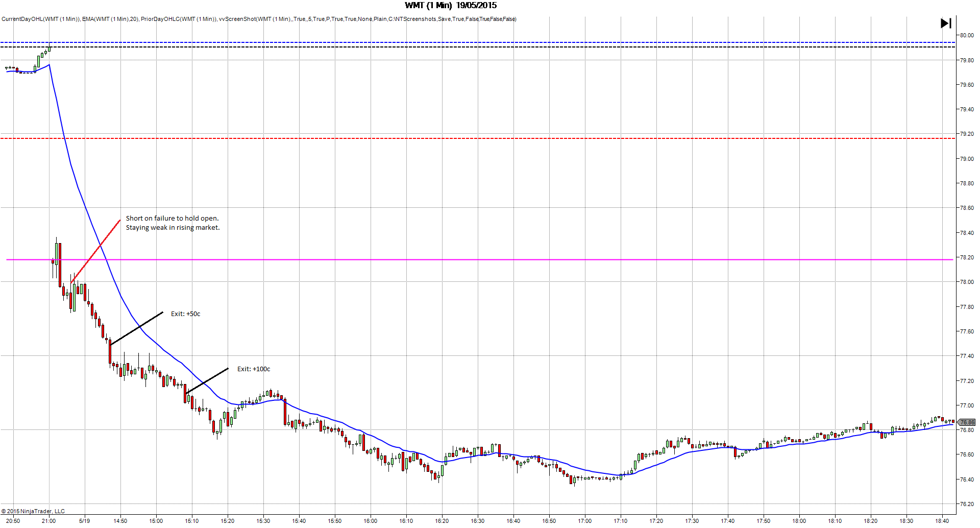
Task: Click the 76.60 price axis label
Action: coord(967,454)
